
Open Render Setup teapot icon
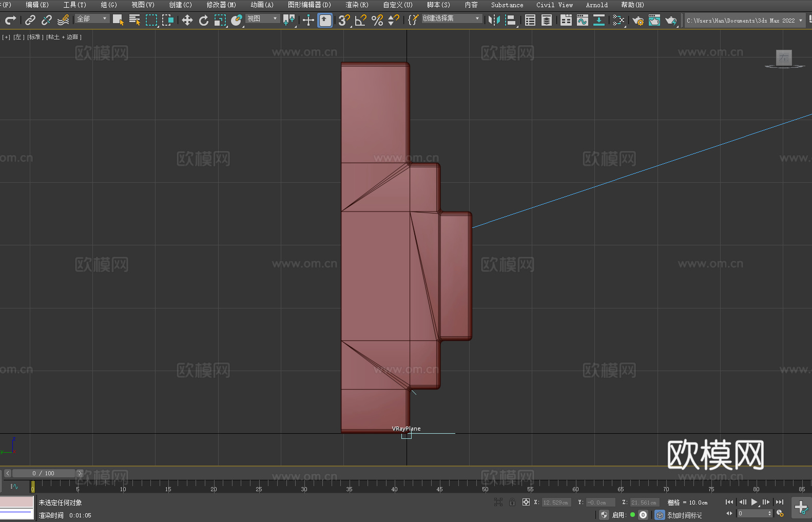(x=638, y=20)
